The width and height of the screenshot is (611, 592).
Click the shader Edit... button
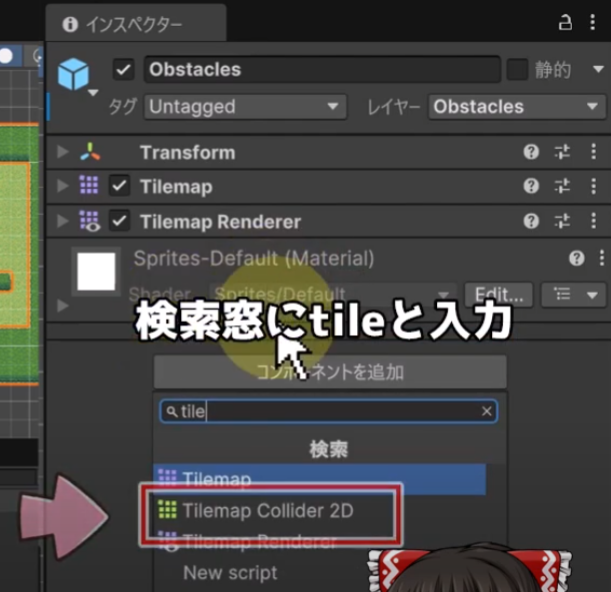(499, 295)
